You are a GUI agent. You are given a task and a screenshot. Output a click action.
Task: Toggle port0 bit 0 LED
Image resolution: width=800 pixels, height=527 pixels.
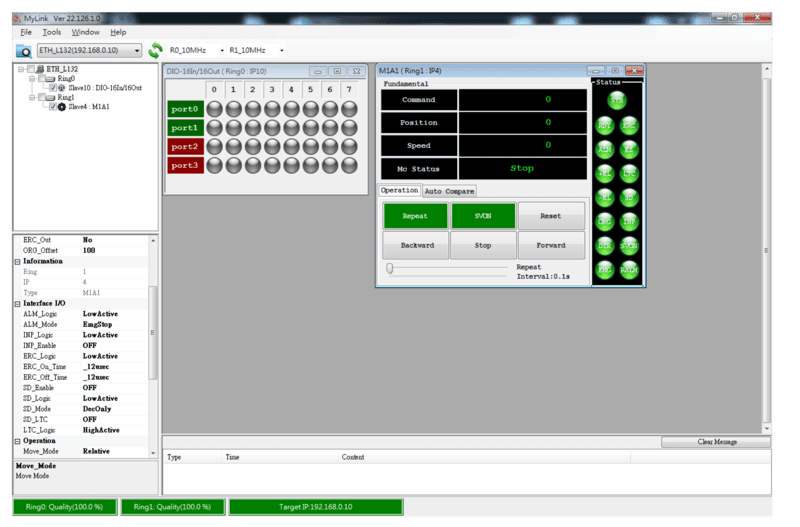(x=214, y=109)
